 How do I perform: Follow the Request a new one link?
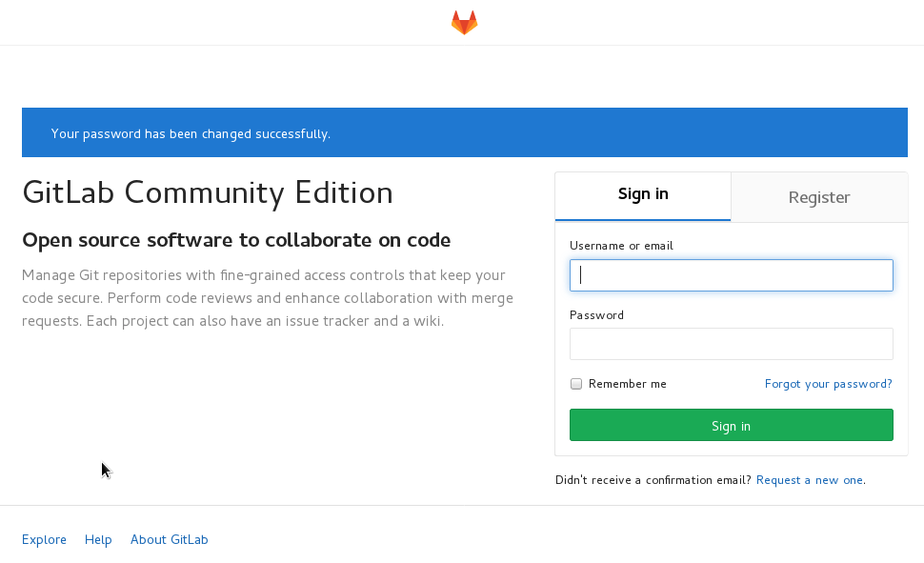810,480
